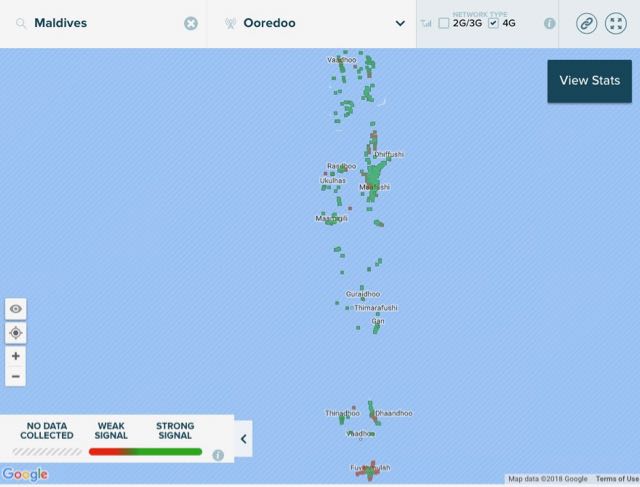Enable the 2G/3G network checkbox
Screen dimensions: 640x487
[x=444, y=23]
